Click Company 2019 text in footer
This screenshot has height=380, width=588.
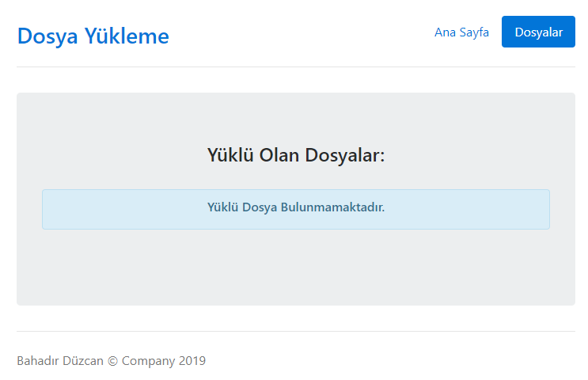(x=164, y=361)
